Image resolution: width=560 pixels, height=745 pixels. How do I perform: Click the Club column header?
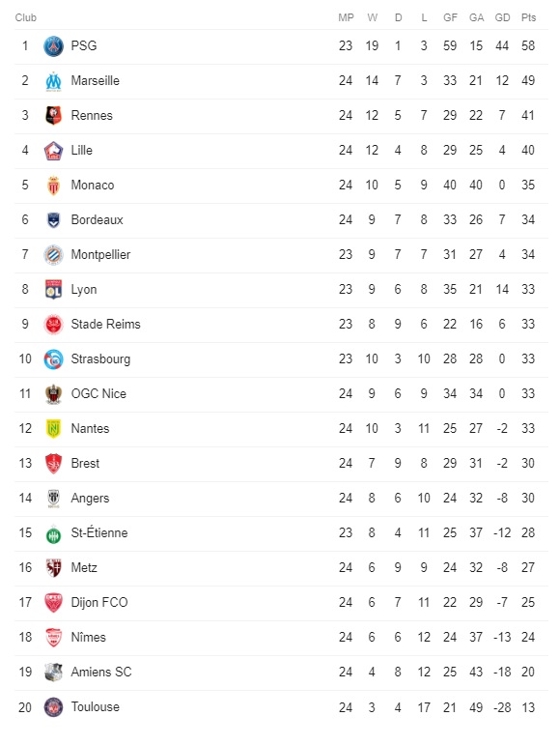(26, 17)
